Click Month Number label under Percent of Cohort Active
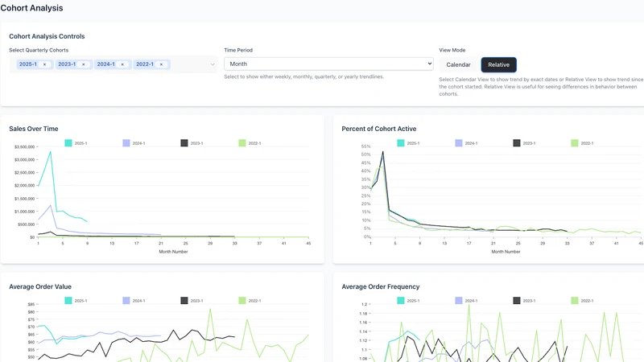The image size is (644, 362). 506,252
